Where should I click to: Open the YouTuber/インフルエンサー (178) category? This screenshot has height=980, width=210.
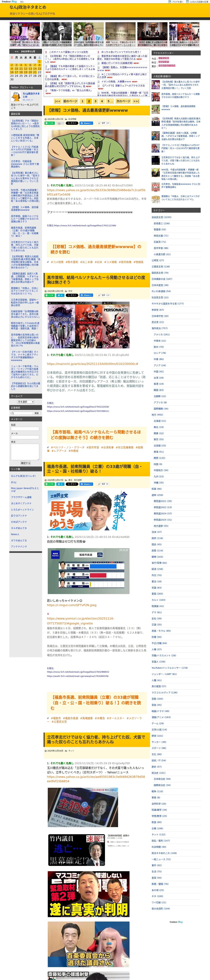pos(170,668)
